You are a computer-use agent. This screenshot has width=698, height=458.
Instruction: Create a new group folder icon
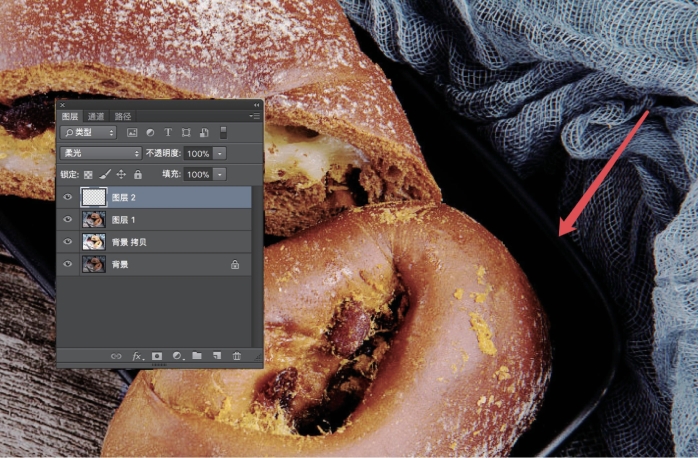click(197, 356)
